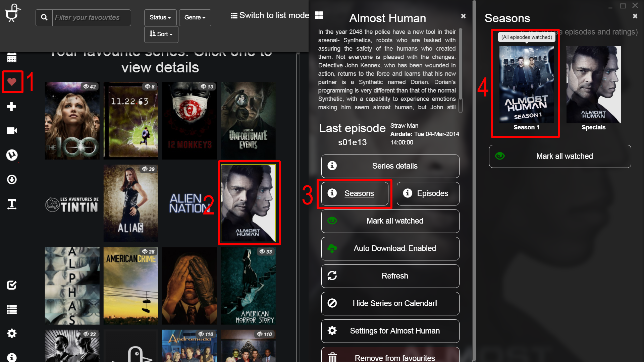Open the calendar icon in sidebar
This screenshot has width=644, height=362.
12,58
